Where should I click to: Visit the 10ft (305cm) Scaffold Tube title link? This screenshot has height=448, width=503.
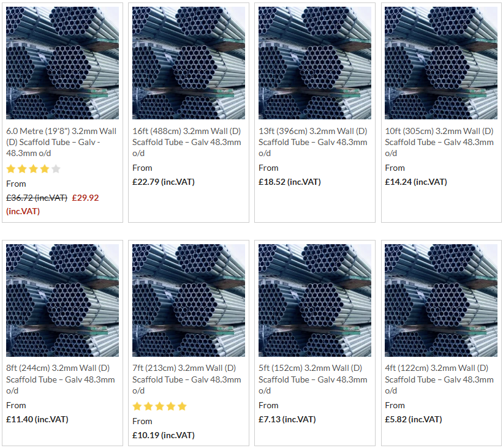439,142
